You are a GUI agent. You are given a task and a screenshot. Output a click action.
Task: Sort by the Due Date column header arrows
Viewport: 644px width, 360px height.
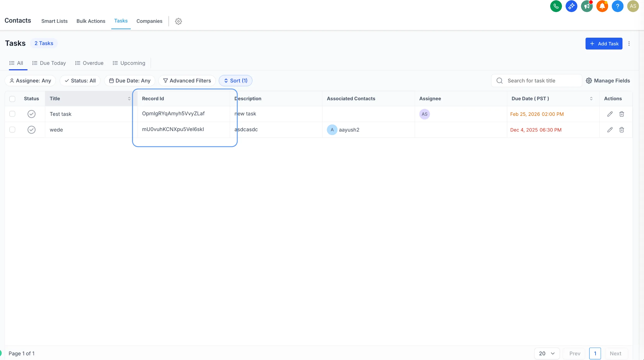tap(591, 99)
